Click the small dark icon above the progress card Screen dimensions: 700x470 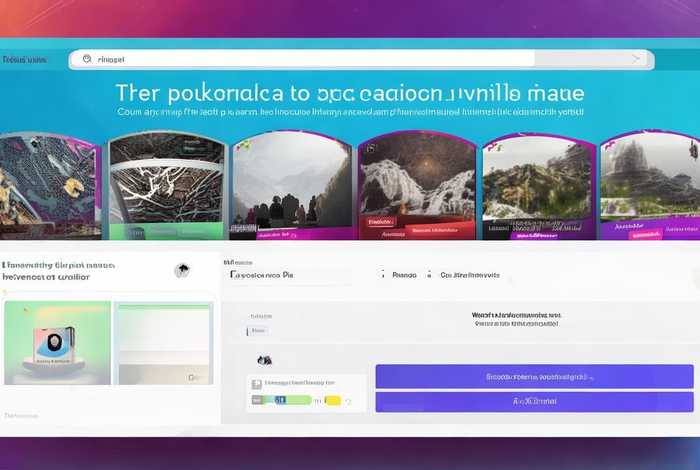[264, 359]
